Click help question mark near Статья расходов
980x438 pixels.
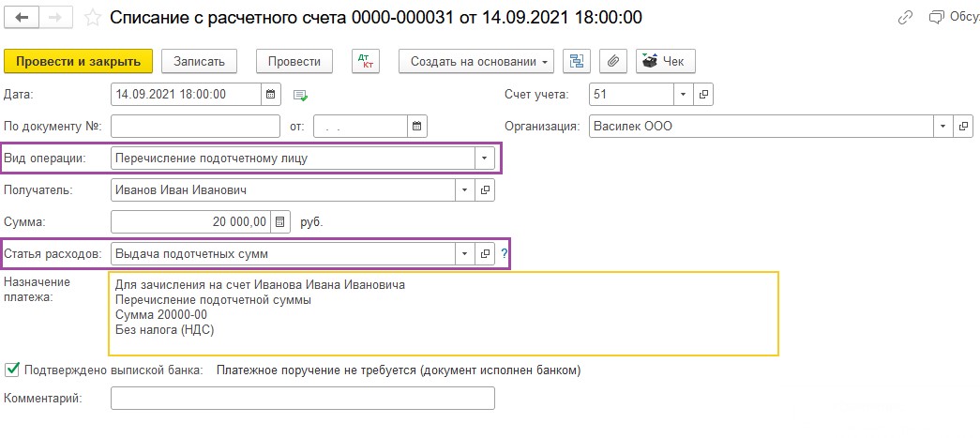click(504, 253)
